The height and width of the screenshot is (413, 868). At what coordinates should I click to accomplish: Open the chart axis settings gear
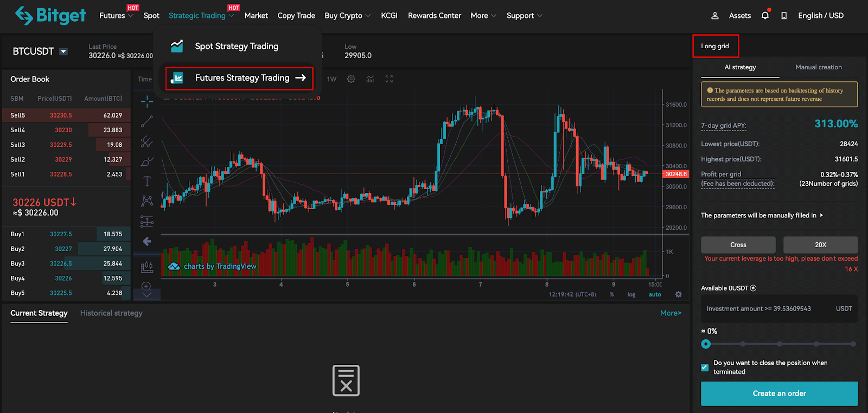[x=678, y=294]
